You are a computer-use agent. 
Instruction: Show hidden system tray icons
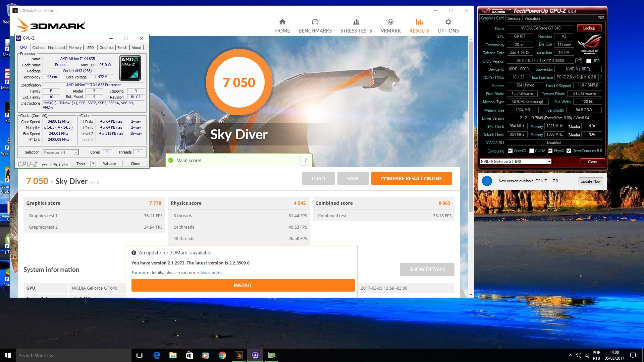pyautogui.click(x=570, y=355)
